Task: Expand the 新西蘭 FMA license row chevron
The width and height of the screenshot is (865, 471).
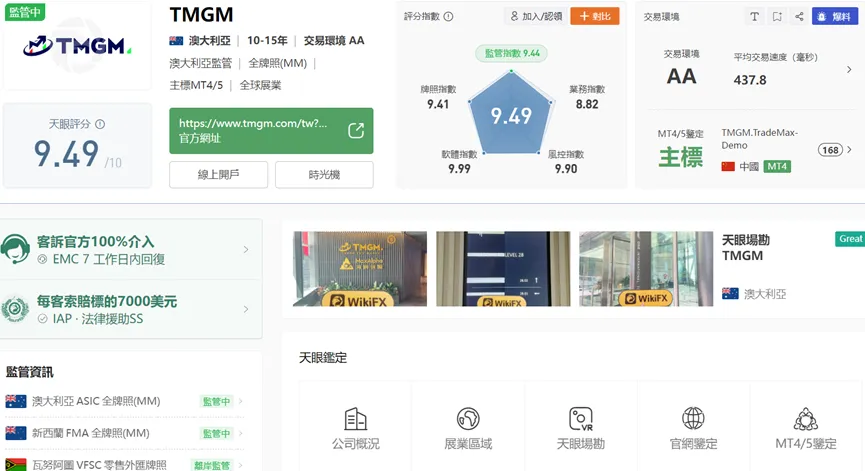Action: 241,433
